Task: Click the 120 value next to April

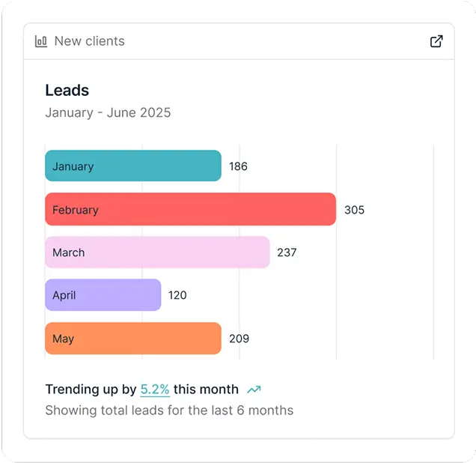Action: pos(177,295)
